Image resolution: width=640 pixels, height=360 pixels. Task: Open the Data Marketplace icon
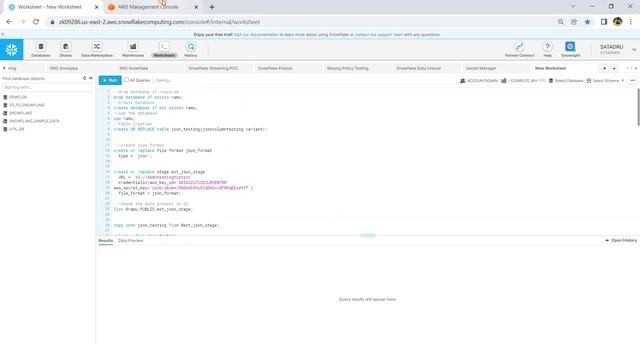point(97,49)
